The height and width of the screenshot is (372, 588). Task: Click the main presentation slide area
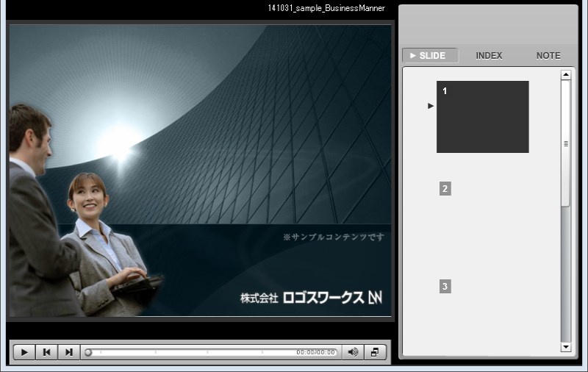[x=200, y=171]
